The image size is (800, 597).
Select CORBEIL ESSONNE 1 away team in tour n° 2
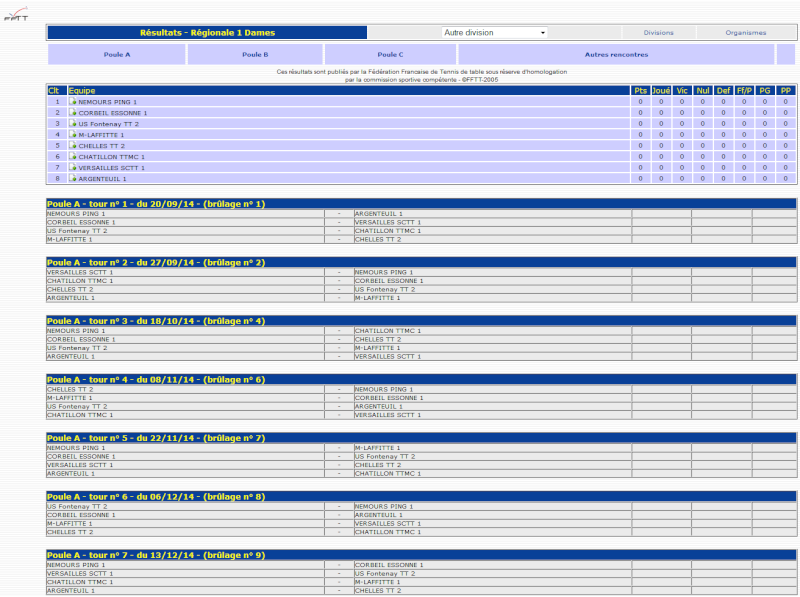pyautogui.click(x=389, y=281)
